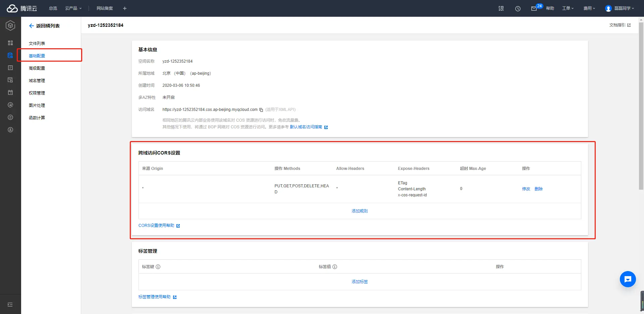Open the clock history icon
The image size is (644, 314).
(x=518, y=9)
